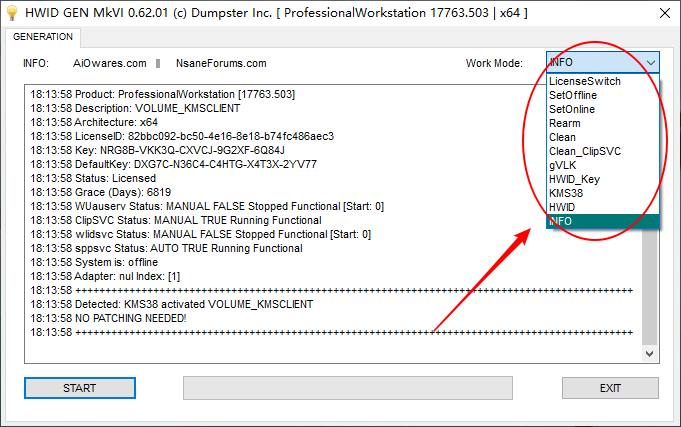Click the empty progress bar

(x=347, y=388)
